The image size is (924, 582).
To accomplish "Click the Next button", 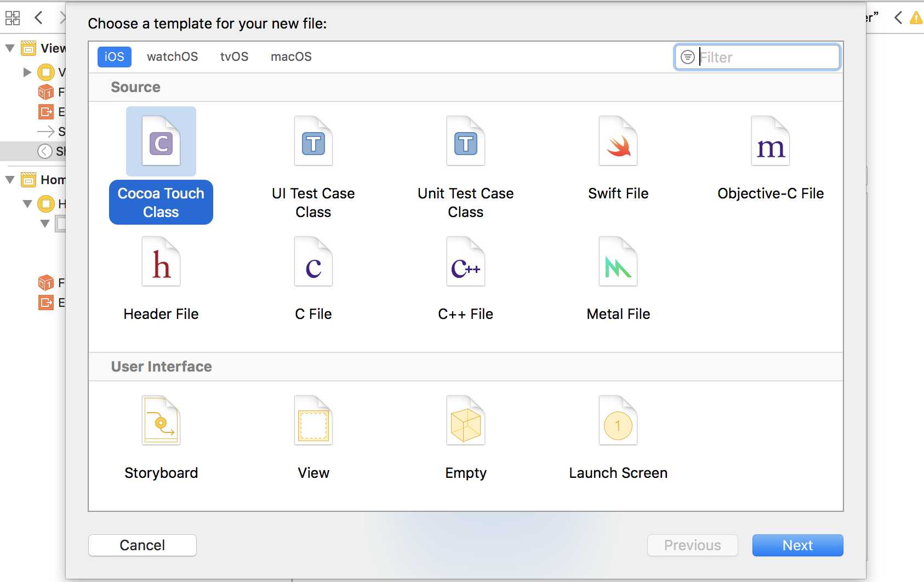I will click(798, 545).
